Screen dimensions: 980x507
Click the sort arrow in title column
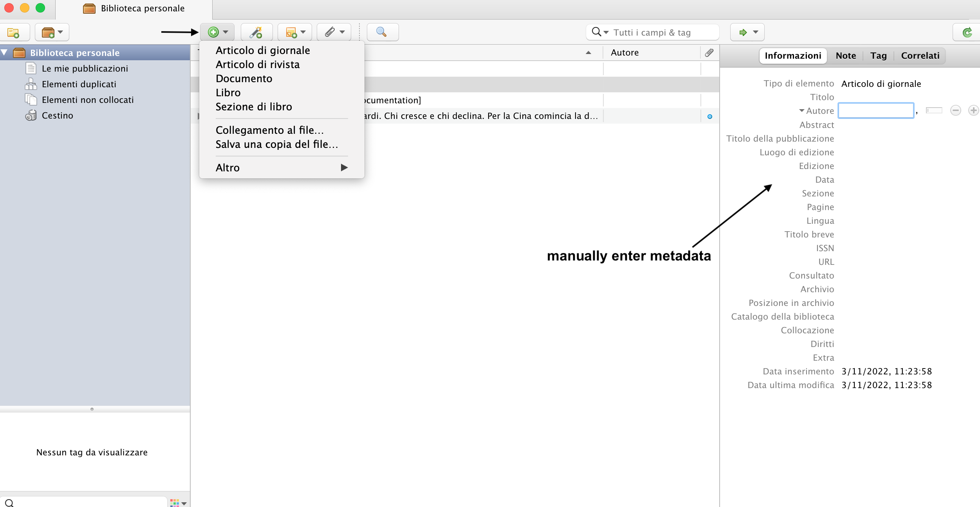pos(588,52)
